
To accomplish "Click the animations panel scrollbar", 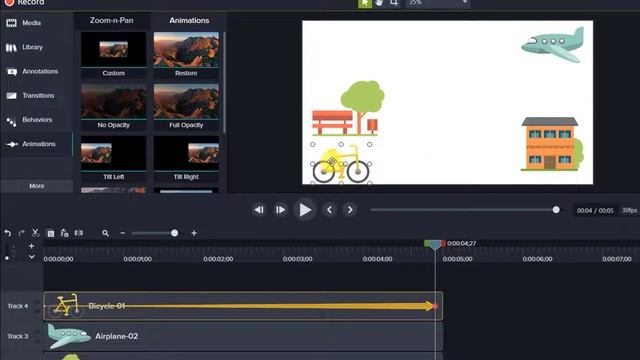I will pyautogui.click(x=224, y=82).
